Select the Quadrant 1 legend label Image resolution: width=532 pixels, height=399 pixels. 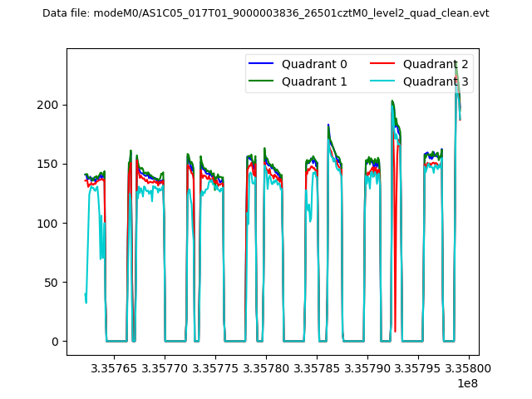point(314,81)
